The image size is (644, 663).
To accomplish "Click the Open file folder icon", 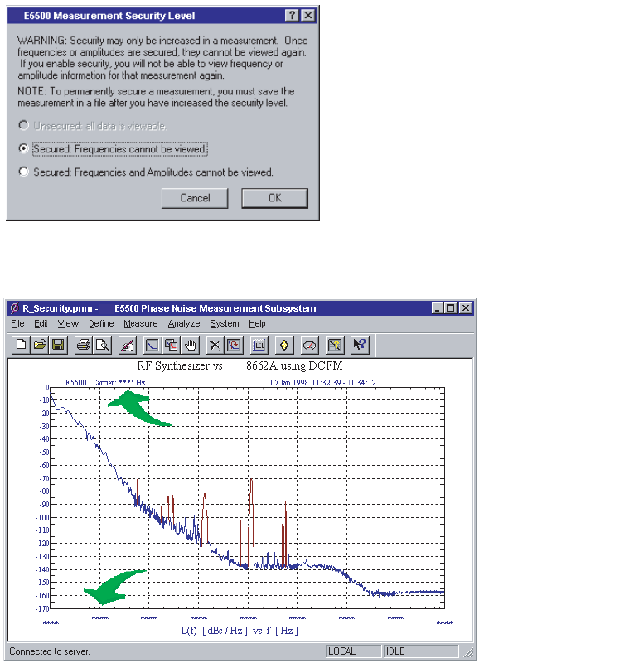I will pyautogui.click(x=40, y=345).
